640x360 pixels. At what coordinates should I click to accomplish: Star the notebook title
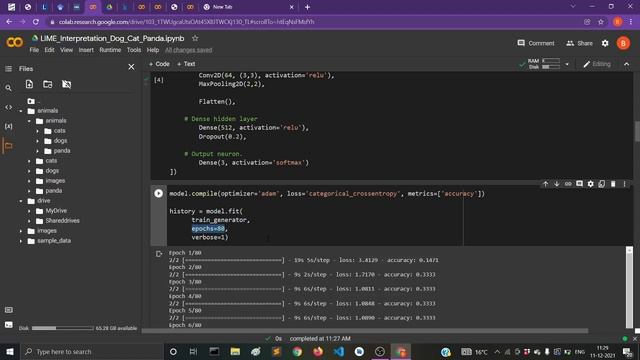195,38
